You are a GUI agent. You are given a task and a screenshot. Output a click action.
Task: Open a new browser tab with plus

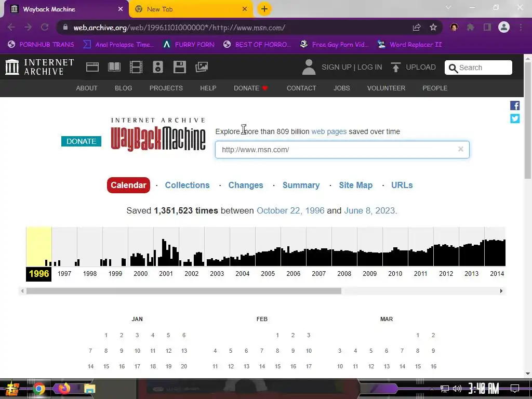tap(264, 9)
